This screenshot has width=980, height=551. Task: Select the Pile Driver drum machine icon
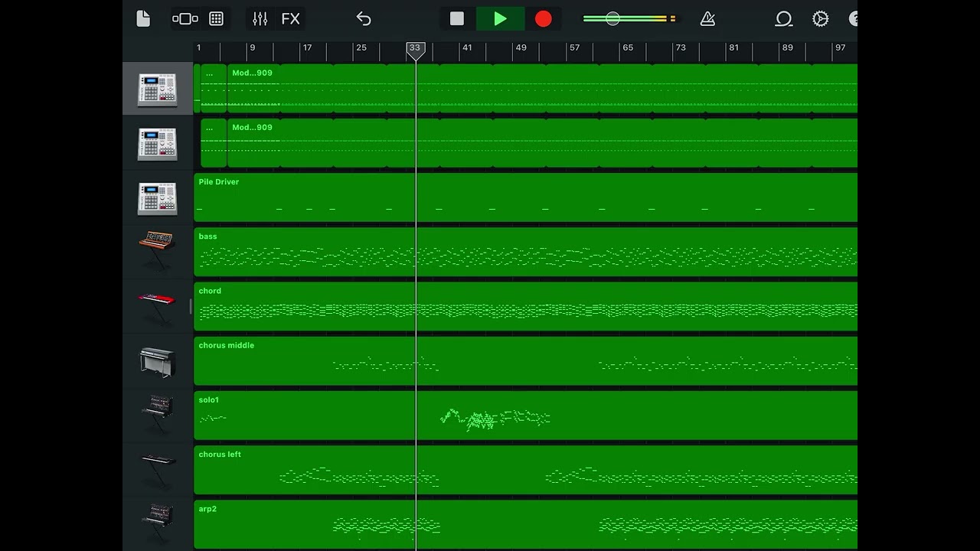pyautogui.click(x=157, y=198)
